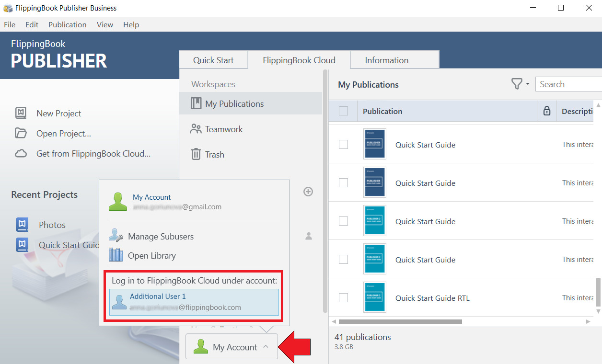The width and height of the screenshot is (602, 364).
Task: Click Open Project... link
Action: [64, 133]
